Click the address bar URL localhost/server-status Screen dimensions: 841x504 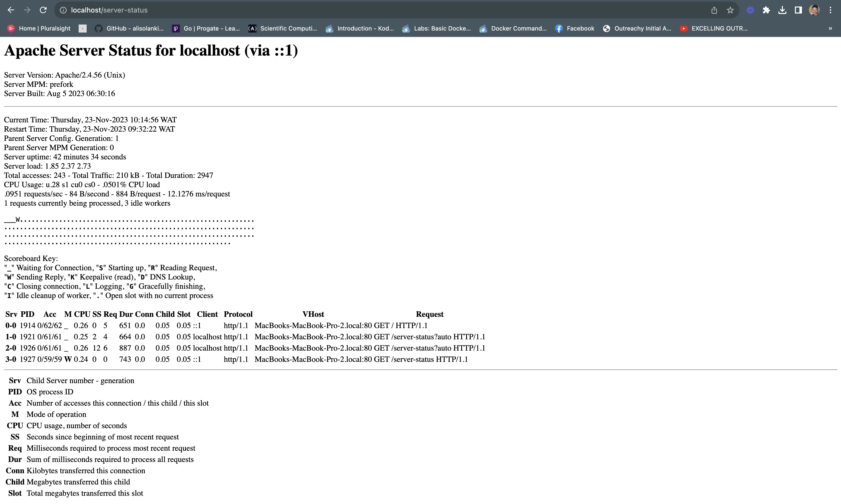[x=109, y=10]
